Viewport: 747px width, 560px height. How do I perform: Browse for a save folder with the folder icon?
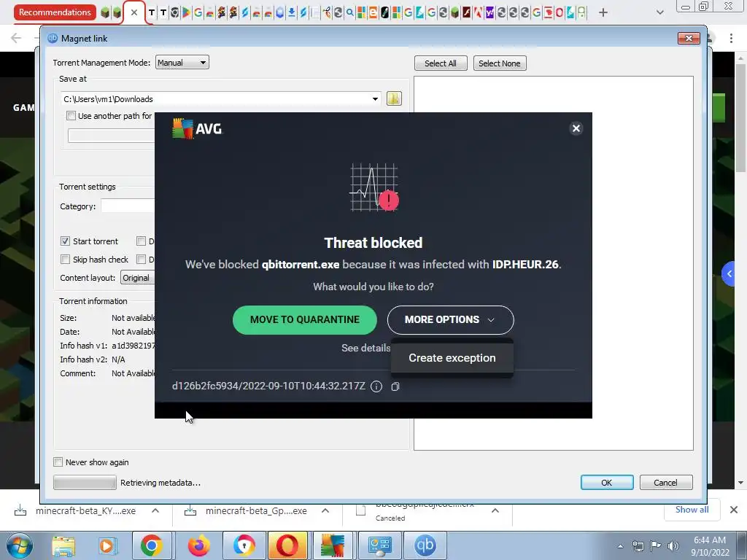click(394, 98)
